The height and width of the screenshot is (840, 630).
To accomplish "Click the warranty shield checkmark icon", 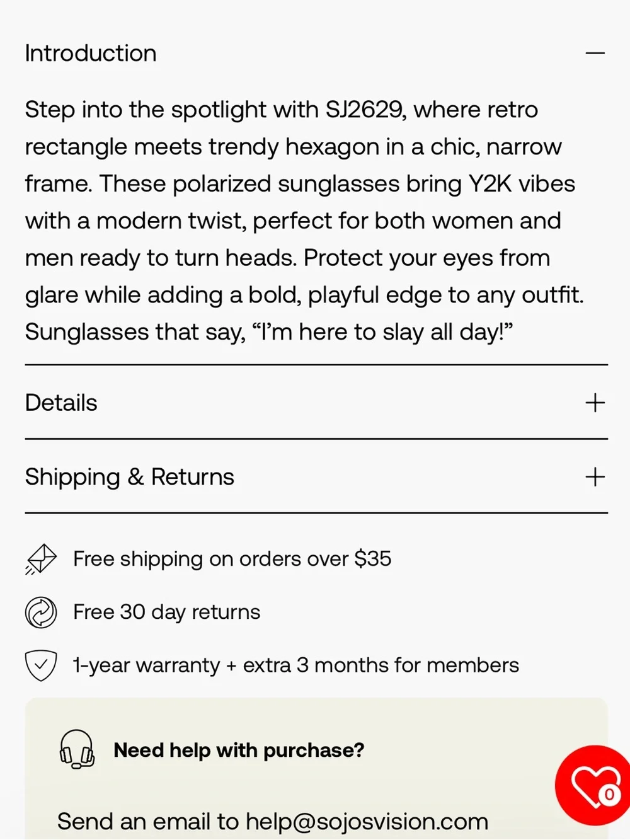I will pos(41,665).
